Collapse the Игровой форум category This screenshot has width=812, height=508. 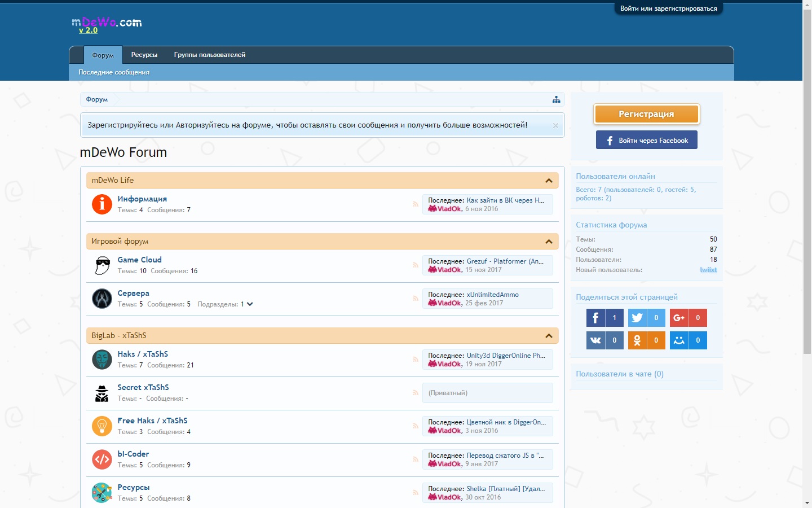[549, 242]
